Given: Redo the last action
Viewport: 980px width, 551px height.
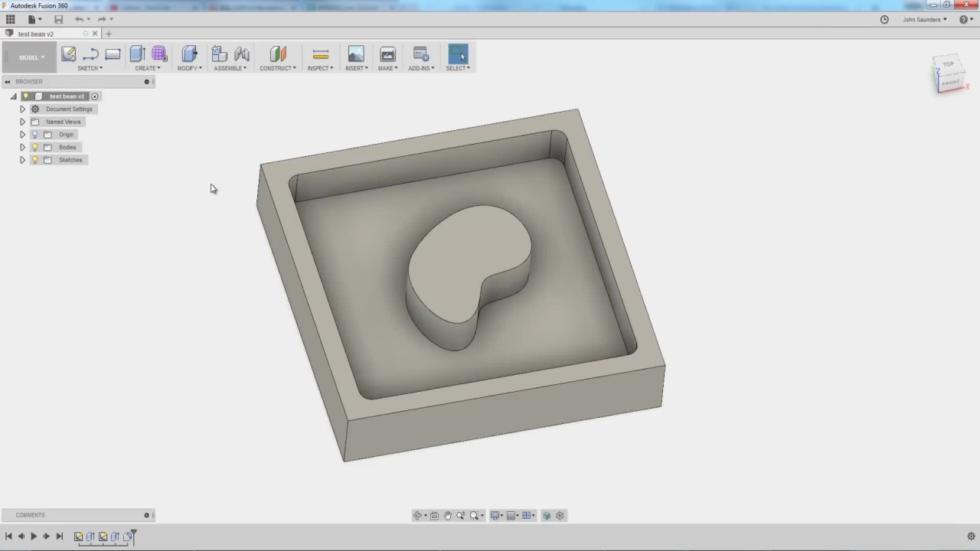Looking at the screenshot, I should pos(101,19).
